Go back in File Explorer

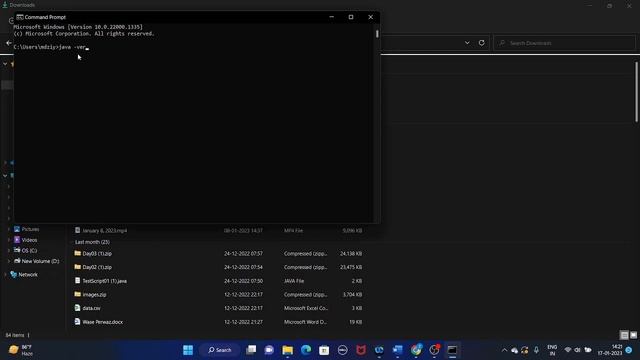pyautogui.click(x=9, y=42)
